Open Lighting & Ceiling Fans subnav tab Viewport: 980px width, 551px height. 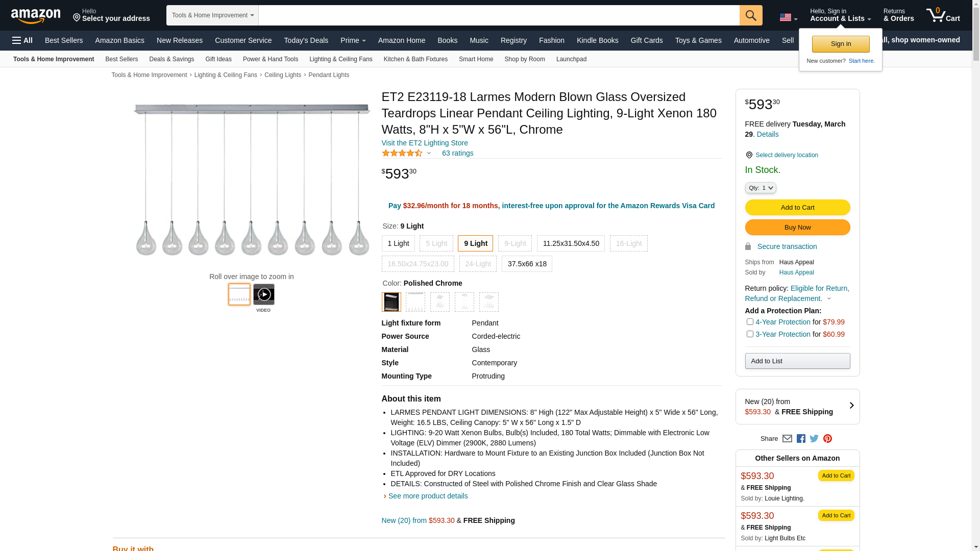coord(340,59)
